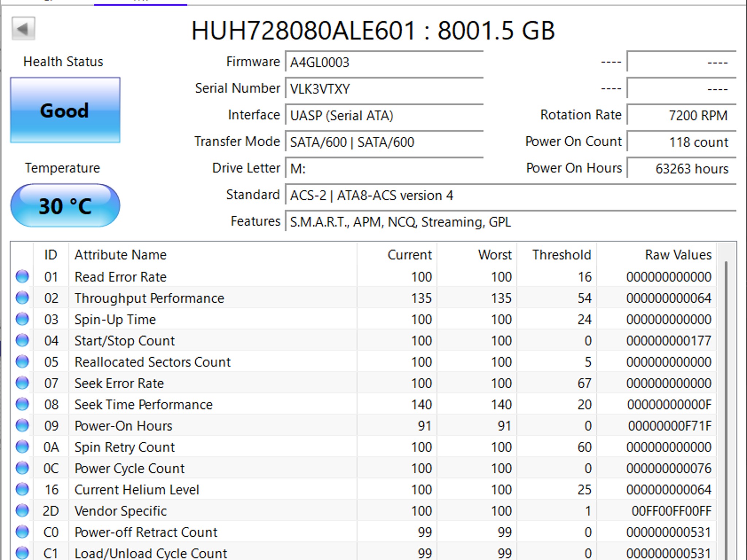Click the status icon for Seek Time Performance
The image size is (747, 560).
pyautogui.click(x=22, y=404)
